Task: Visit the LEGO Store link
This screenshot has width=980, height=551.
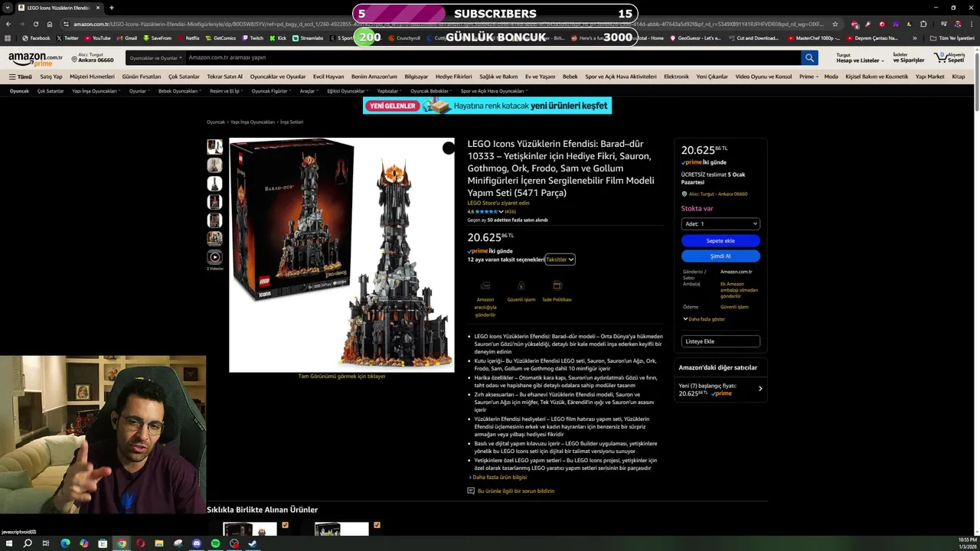Action: [498, 203]
